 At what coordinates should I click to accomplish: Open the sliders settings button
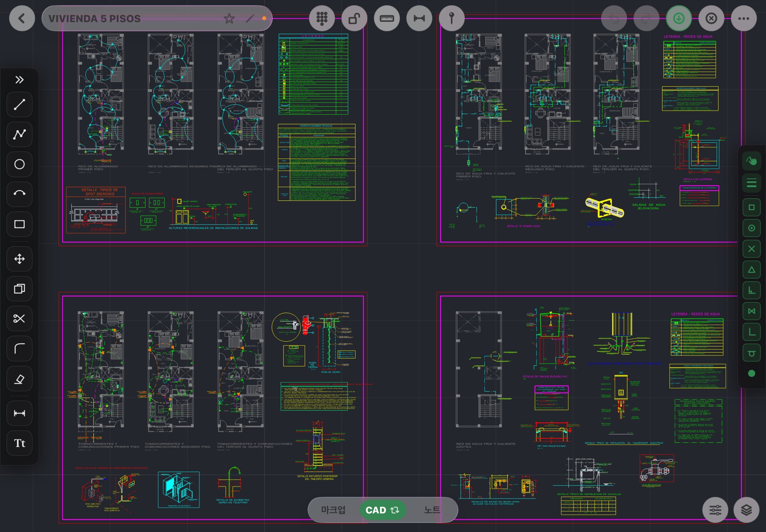coord(715,510)
